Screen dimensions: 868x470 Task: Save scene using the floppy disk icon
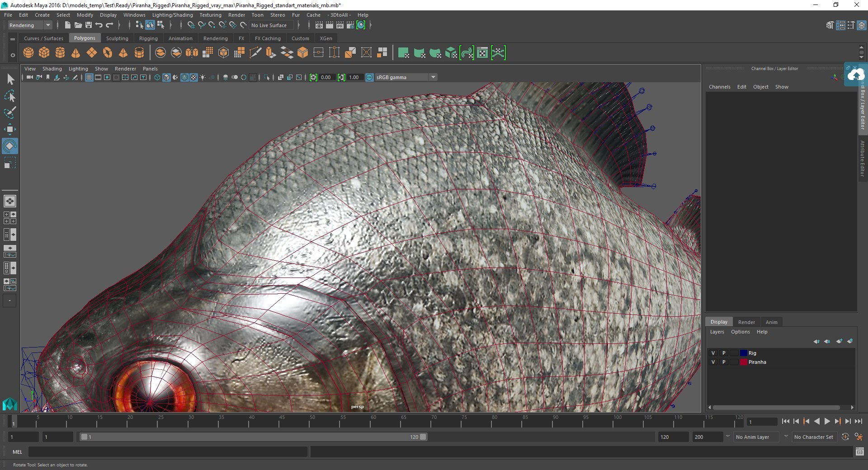pyautogui.click(x=89, y=25)
